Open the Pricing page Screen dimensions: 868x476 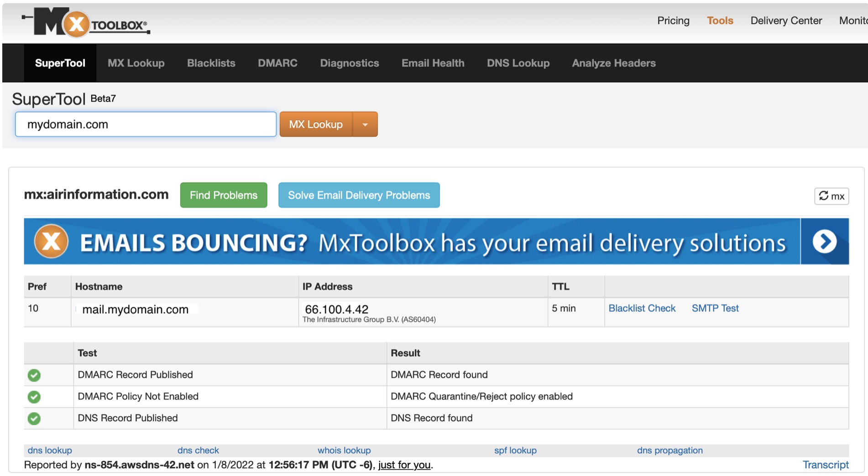[673, 21]
